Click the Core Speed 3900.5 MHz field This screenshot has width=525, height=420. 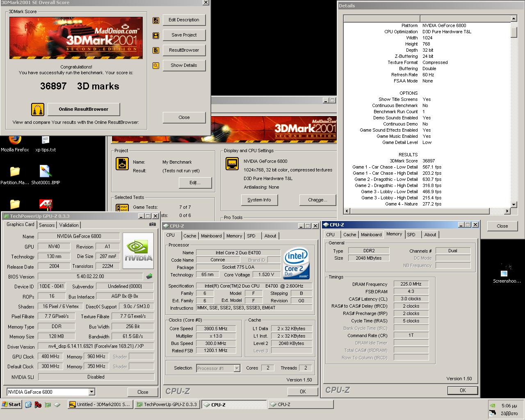[x=216, y=329]
